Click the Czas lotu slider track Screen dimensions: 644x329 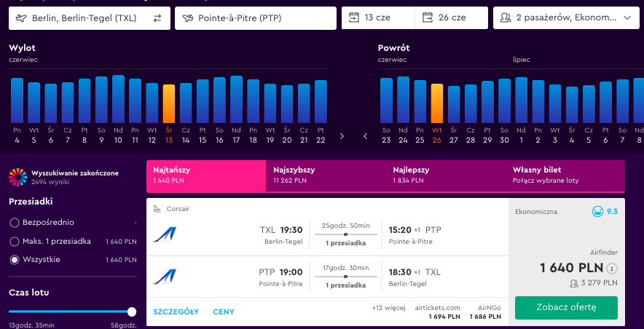70,312
